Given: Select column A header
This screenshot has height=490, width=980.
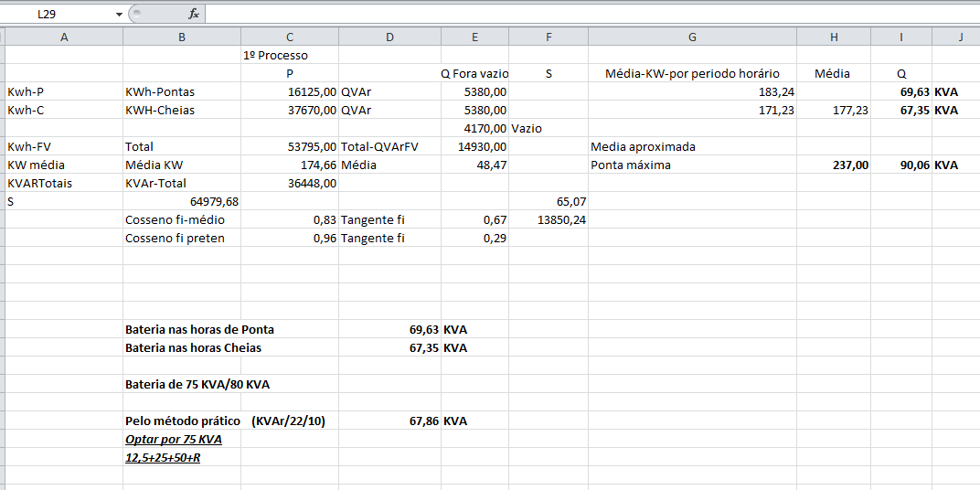Looking at the screenshot, I should (64, 37).
